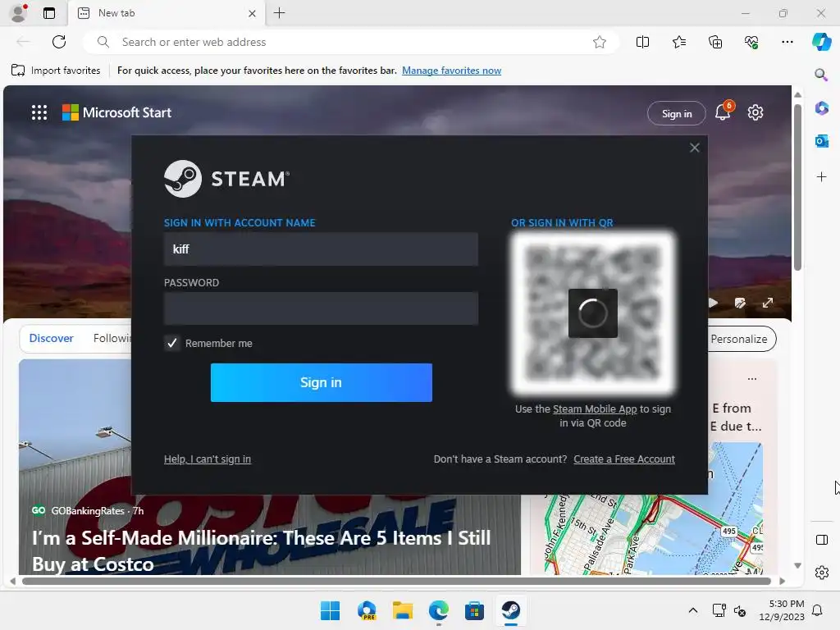Click the browser refresh icon
The image size is (840, 630).
click(x=59, y=42)
